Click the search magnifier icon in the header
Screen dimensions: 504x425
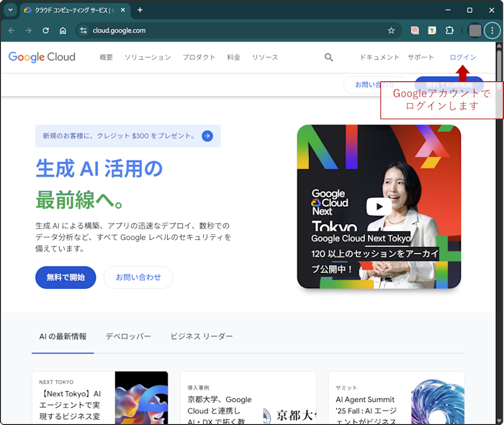(x=328, y=58)
